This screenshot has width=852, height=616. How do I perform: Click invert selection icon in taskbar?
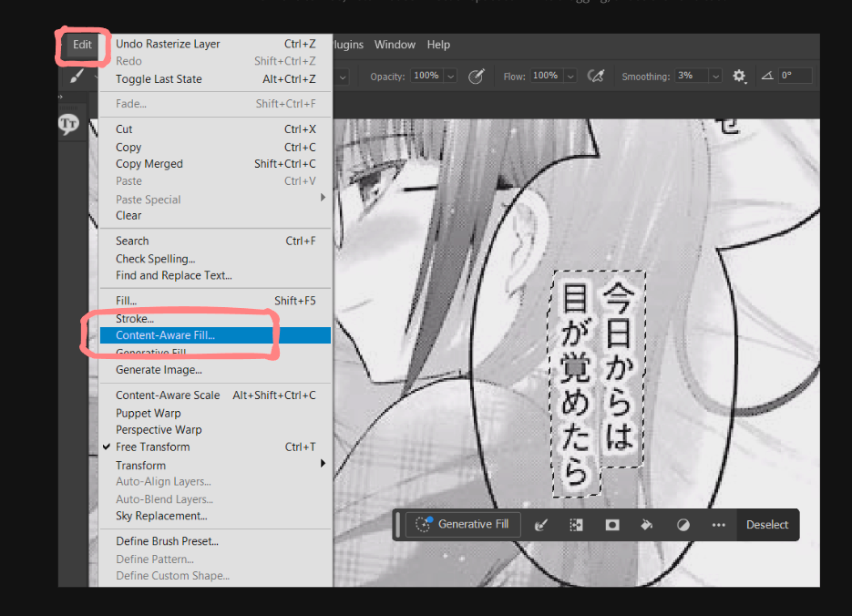pos(576,525)
